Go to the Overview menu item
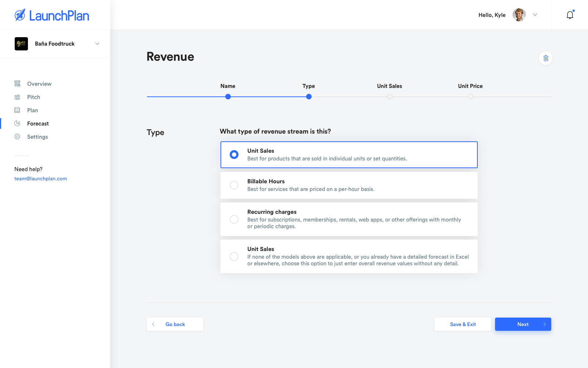Screen dimensions: 588x368 coord(39,84)
